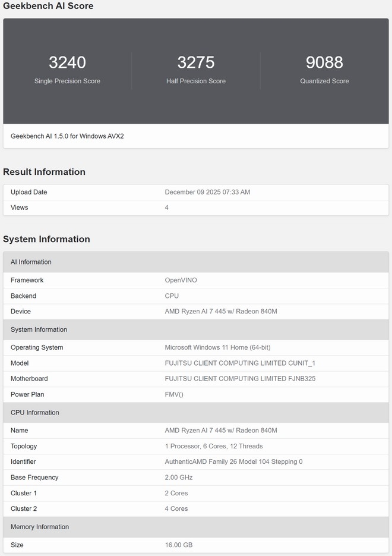Viewport: 392px width, 556px height.
Task: Click the Motherboard row label
Action: pyautogui.click(x=29, y=379)
